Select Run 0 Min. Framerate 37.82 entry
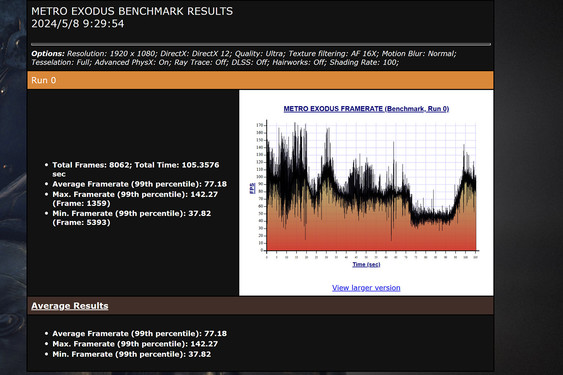Image resolution: width=563 pixels, height=375 pixels. 132,218
